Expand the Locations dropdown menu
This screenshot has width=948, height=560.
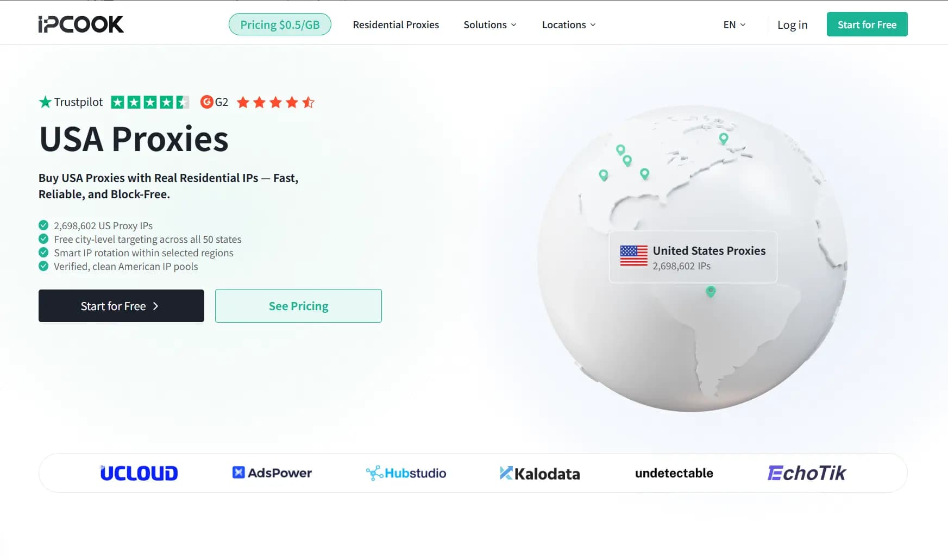569,25
